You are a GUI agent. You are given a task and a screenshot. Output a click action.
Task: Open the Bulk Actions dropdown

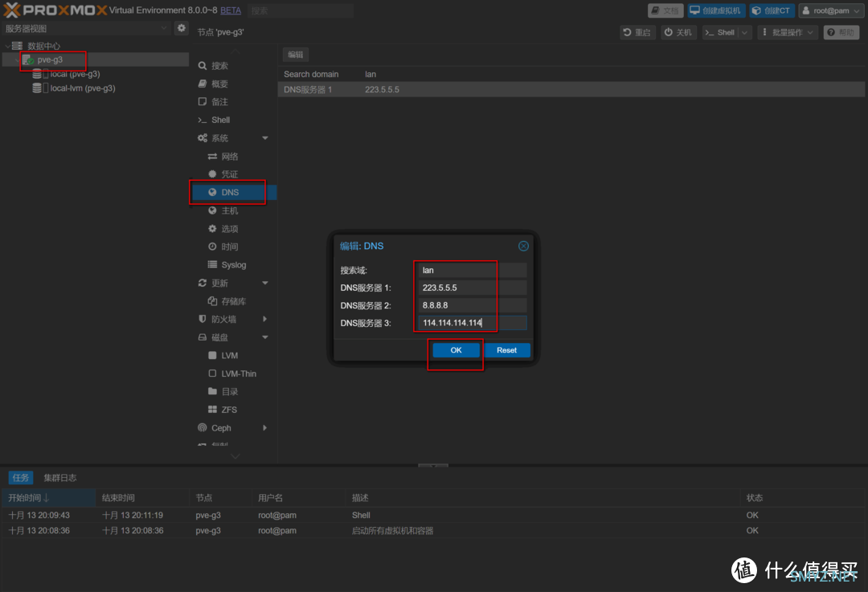pyautogui.click(x=787, y=33)
